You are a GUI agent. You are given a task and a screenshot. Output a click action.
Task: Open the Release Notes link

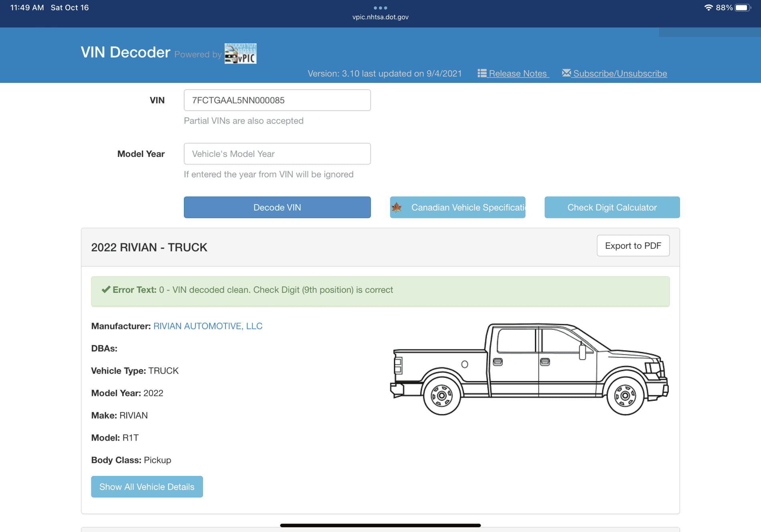(x=517, y=73)
